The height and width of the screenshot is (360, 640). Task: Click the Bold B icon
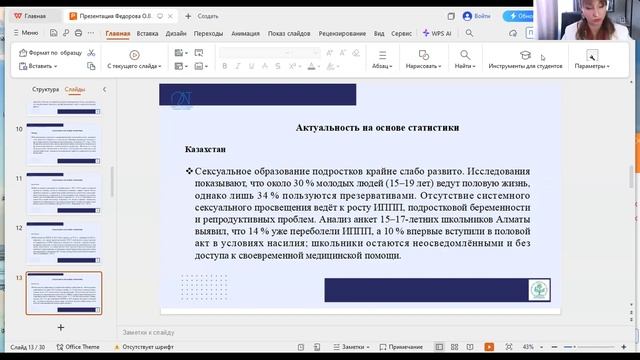224,66
